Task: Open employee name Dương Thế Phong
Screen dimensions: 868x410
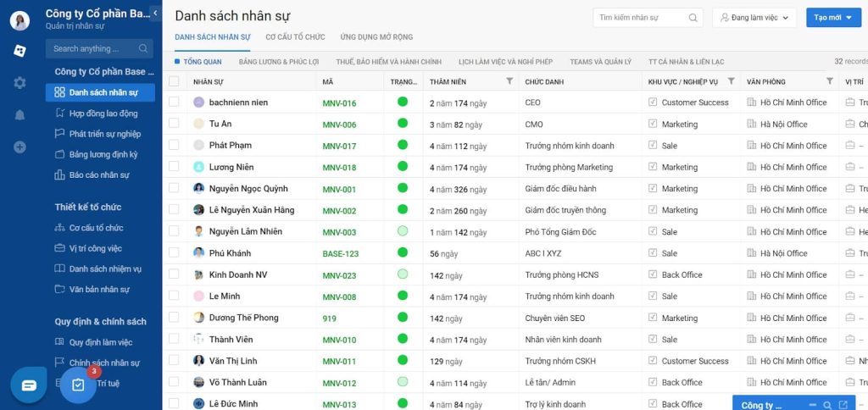Action: click(243, 318)
